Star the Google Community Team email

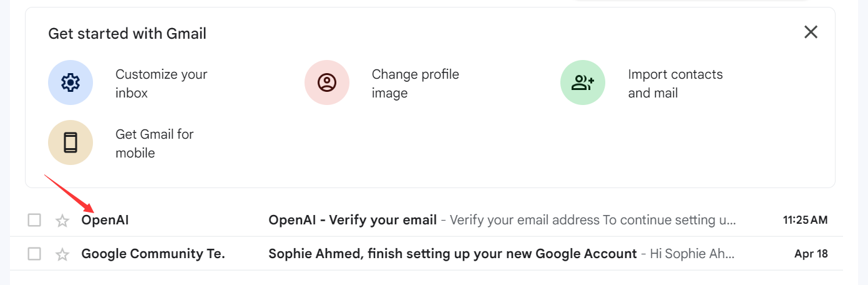click(x=62, y=254)
